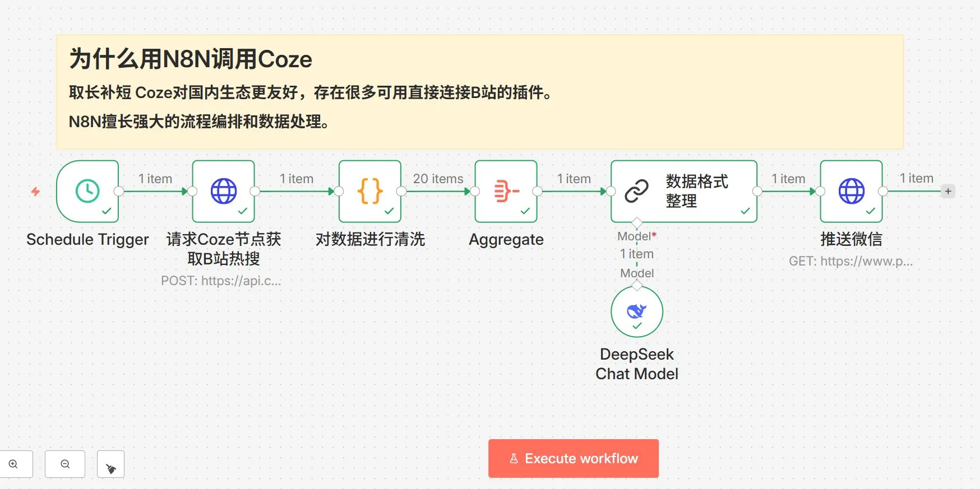Tidy up the workflow with broom icon
Image resolution: width=980 pixels, height=489 pixels.
(111, 464)
